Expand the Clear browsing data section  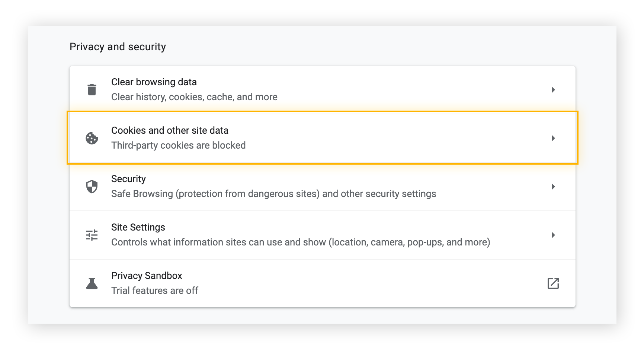553,89
